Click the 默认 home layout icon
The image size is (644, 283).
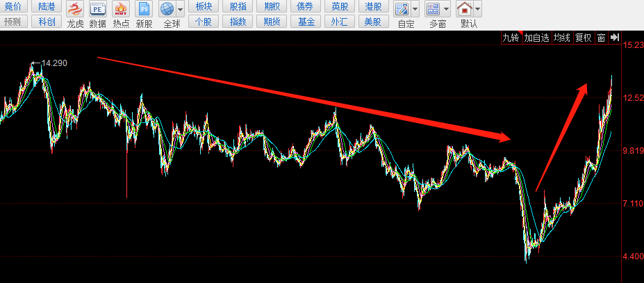click(464, 10)
